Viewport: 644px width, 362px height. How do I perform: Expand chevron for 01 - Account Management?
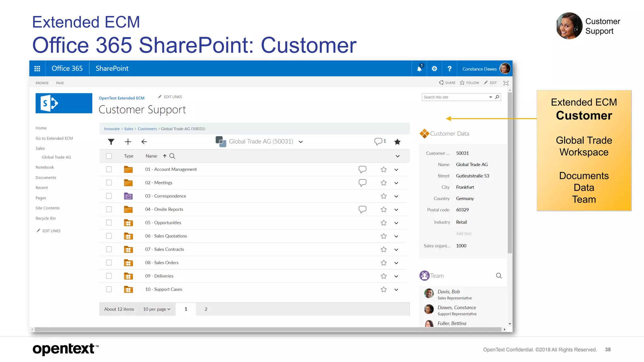point(396,170)
